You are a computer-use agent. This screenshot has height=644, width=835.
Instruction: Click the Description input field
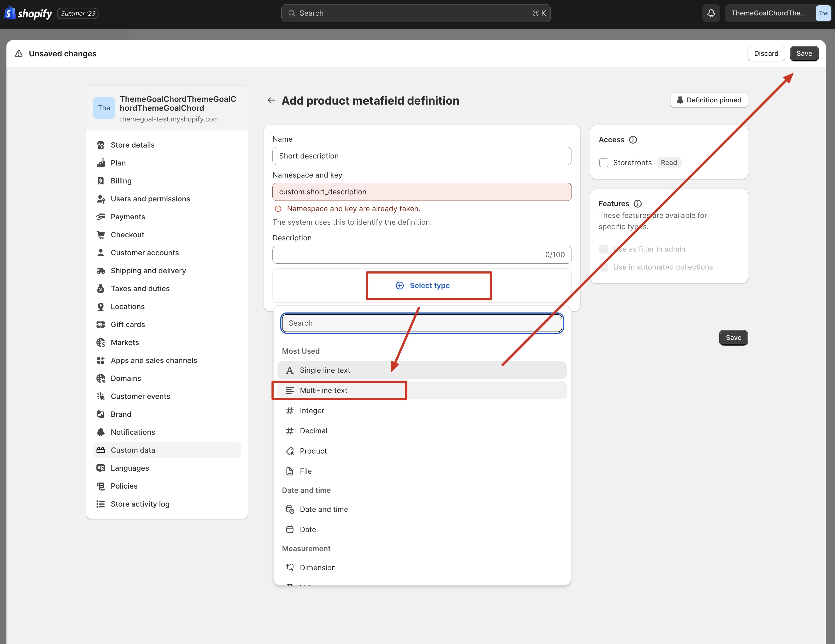(422, 255)
